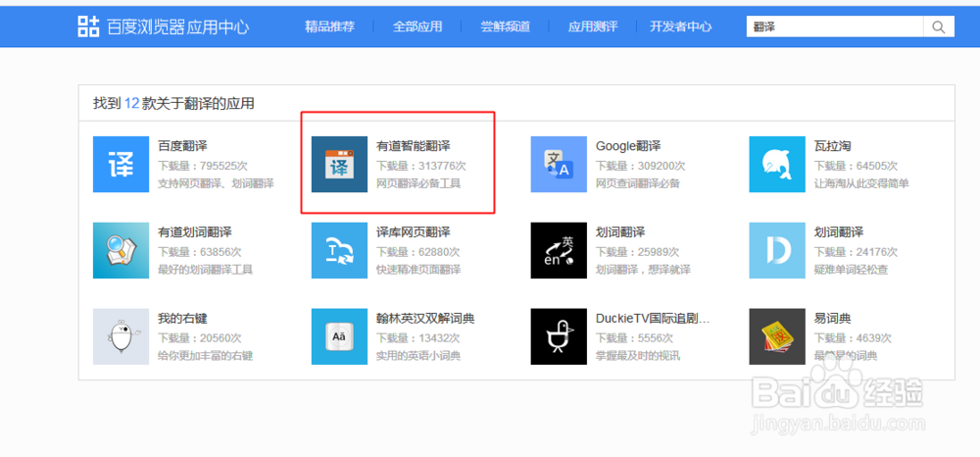
Task: Open the 翰林英汉双解词典 Aa icon
Action: click(339, 336)
